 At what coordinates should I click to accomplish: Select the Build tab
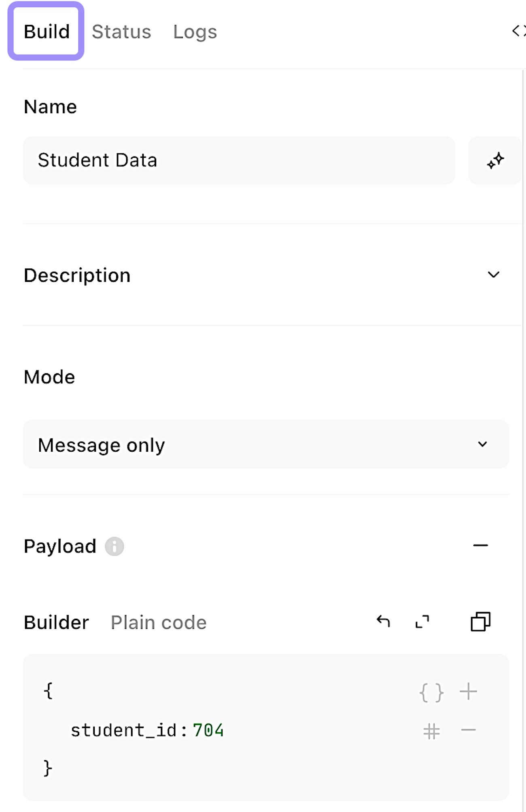tap(47, 32)
